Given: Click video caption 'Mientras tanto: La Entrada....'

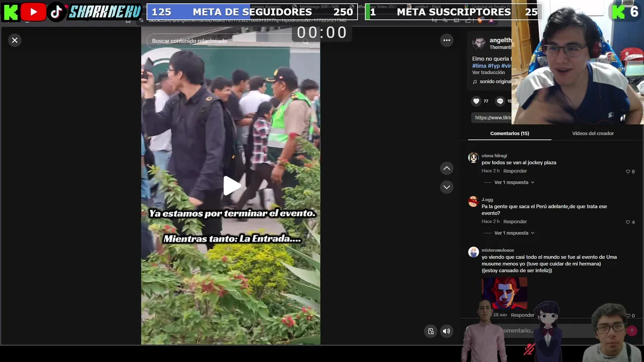Looking at the screenshot, I should 232,239.
